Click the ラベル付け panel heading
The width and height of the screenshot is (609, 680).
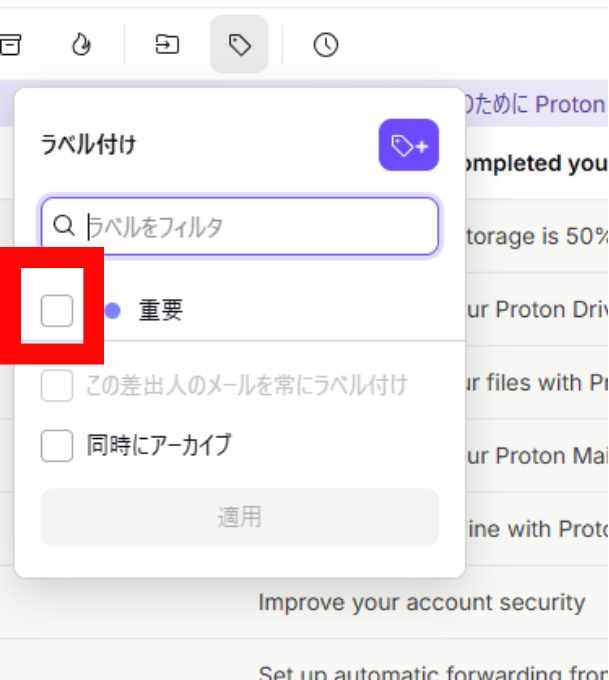click(88, 144)
